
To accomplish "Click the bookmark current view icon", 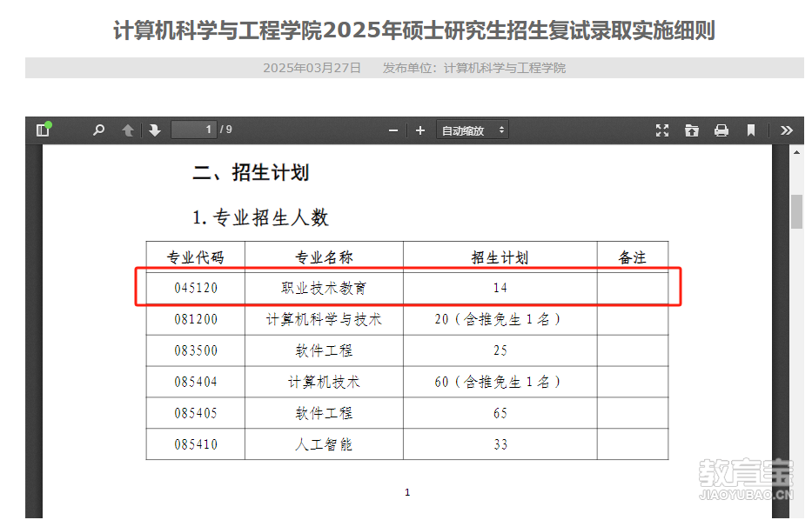I will tap(751, 130).
